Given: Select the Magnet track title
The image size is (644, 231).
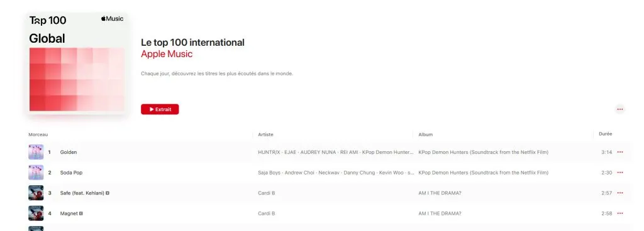Looking at the screenshot, I should point(69,213).
